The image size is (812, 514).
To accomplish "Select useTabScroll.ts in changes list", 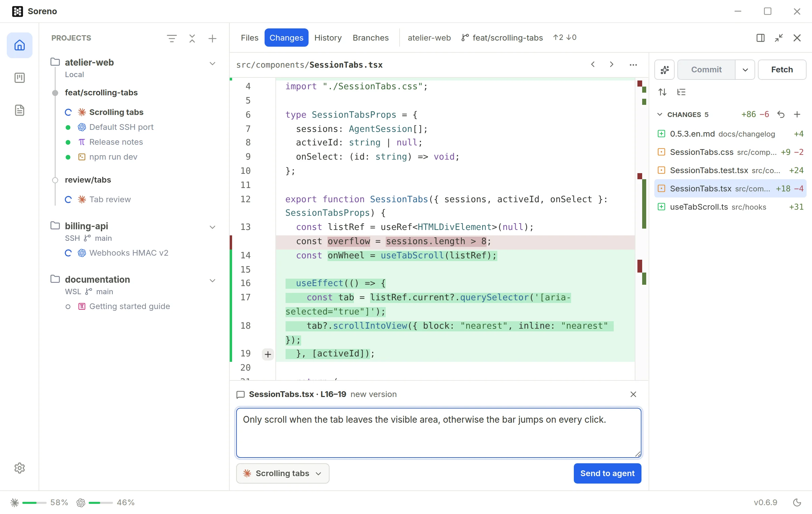I will click(730, 207).
